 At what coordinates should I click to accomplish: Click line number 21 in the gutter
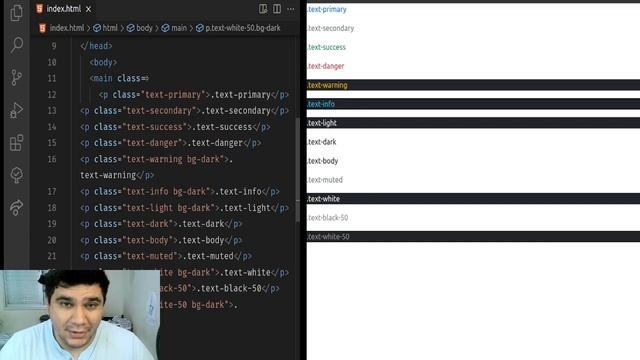pyautogui.click(x=52, y=256)
